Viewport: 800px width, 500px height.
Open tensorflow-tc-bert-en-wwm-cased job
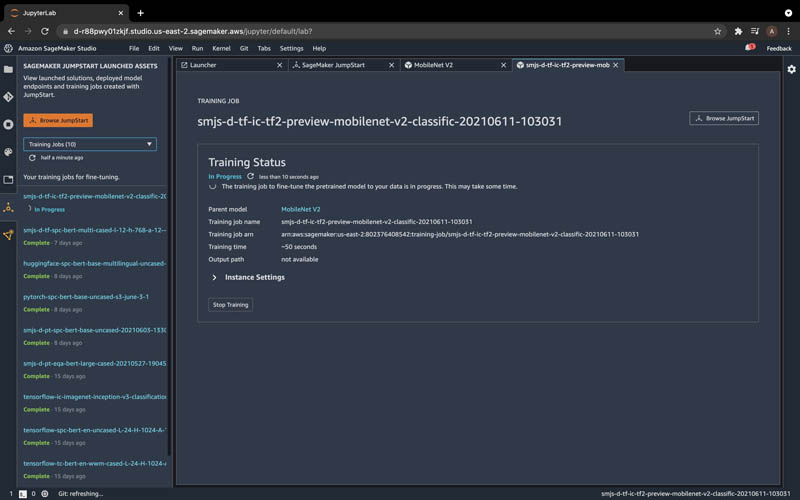pos(94,463)
